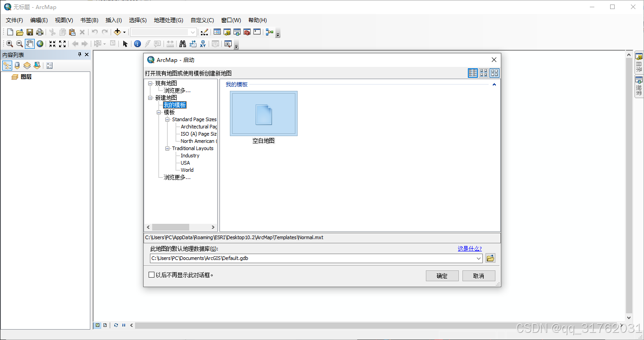
Task: Open the Python window icon
Action: coord(257,32)
